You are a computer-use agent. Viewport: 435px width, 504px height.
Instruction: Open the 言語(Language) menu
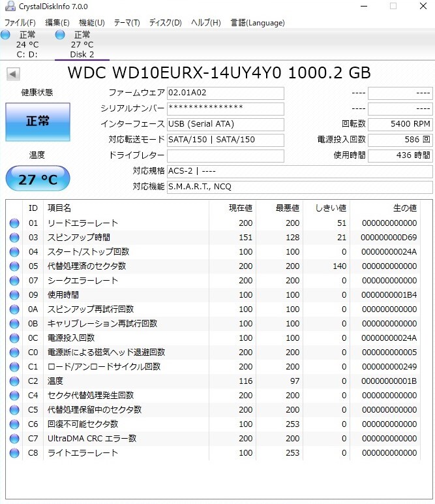[258, 23]
